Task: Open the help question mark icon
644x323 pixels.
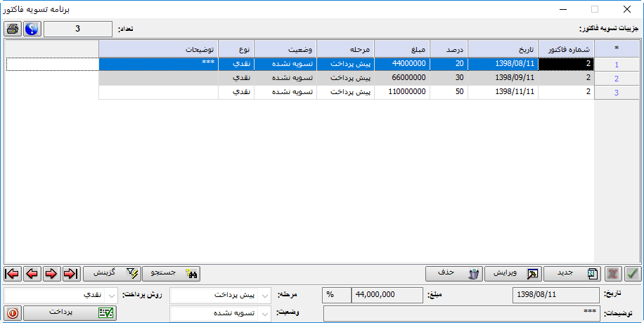Action: [x=32, y=29]
